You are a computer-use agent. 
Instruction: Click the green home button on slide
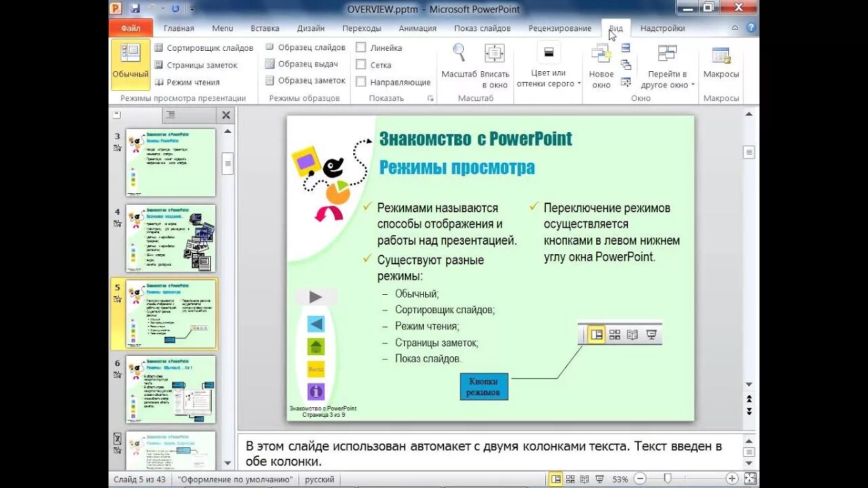(316, 347)
